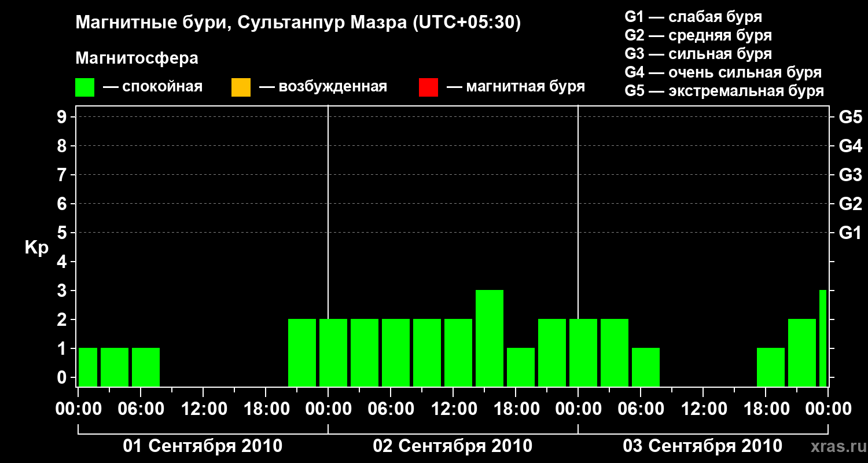Image resolution: width=868 pixels, height=463 pixels.
Task: Click the 12:00 time label under 01 Сентября
Action: 203,409
